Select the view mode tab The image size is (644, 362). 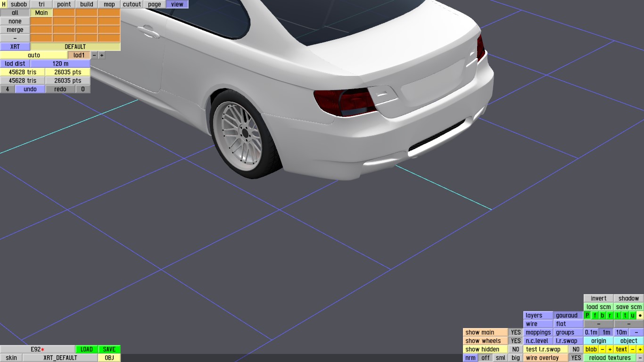tap(177, 4)
